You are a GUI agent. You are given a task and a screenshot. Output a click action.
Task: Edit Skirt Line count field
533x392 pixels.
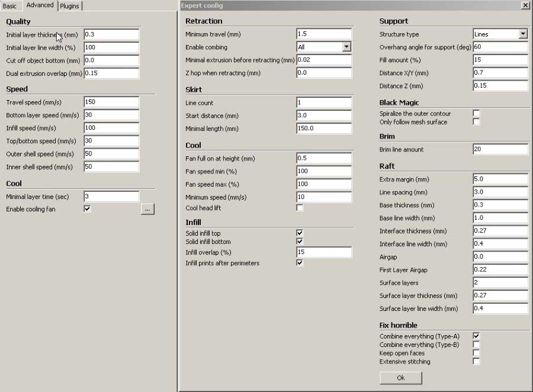[x=324, y=102]
